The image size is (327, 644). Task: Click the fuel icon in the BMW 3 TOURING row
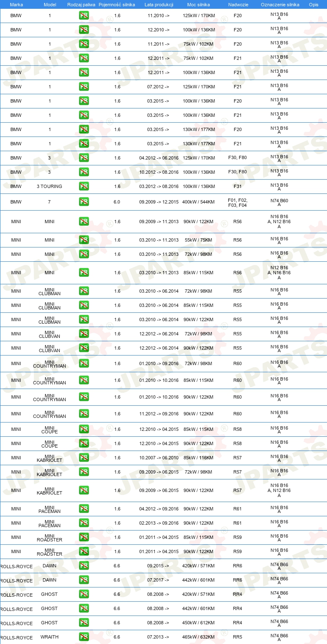click(x=84, y=186)
